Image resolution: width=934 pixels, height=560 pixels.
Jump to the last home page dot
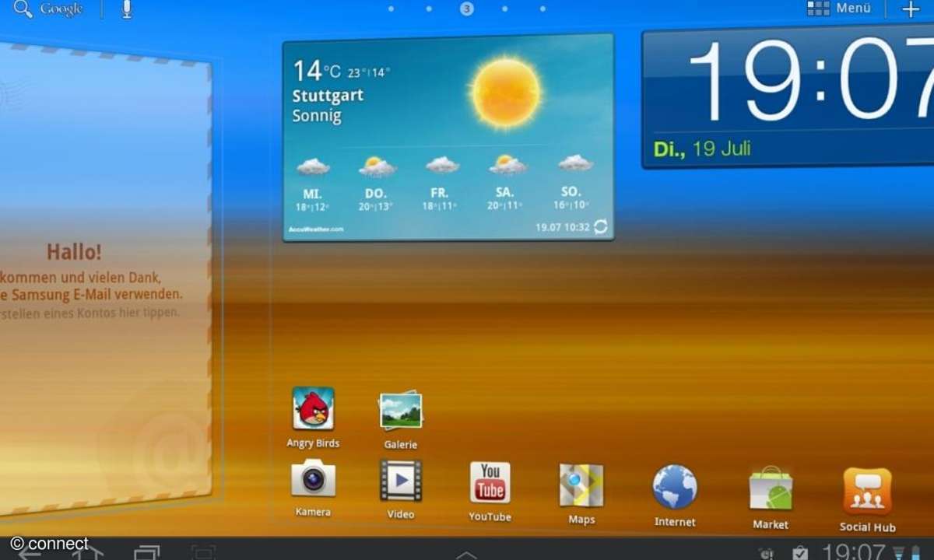click(x=542, y=9)
